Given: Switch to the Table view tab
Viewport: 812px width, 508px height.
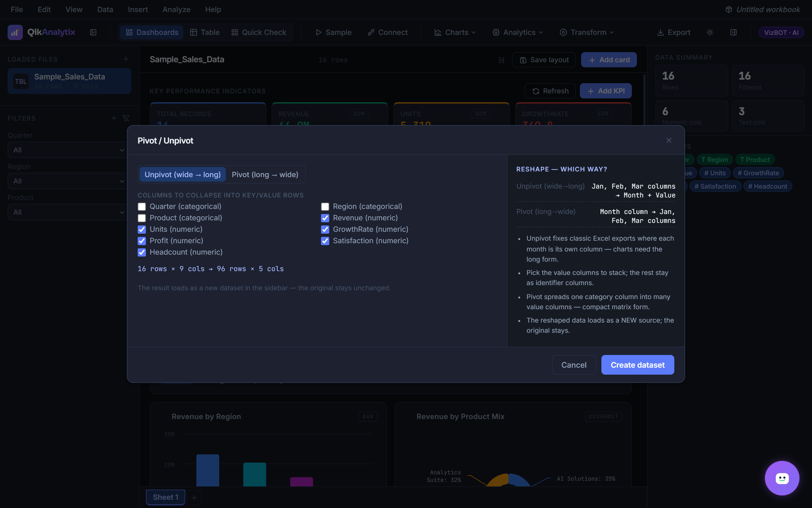Looking at the screenshot, I should pos(205,32).
